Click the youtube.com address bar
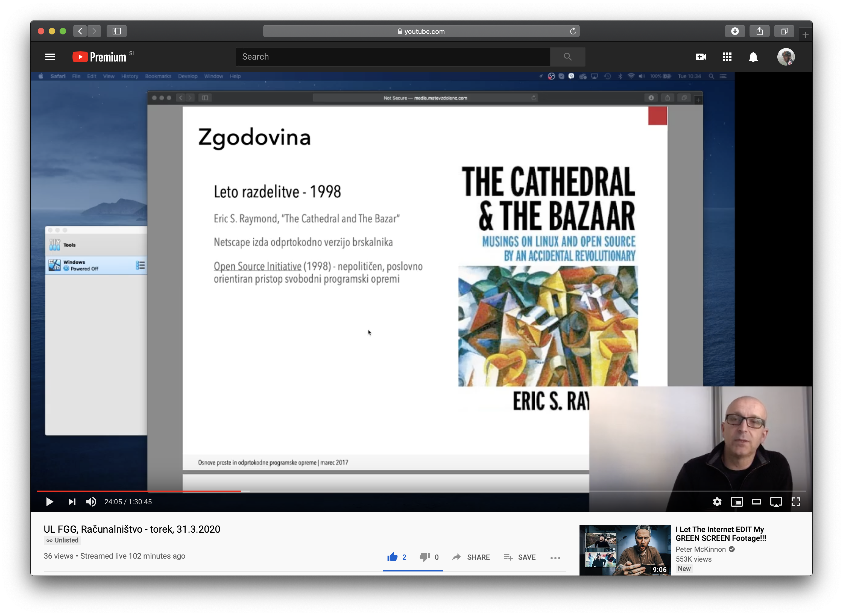 point(421,31)
